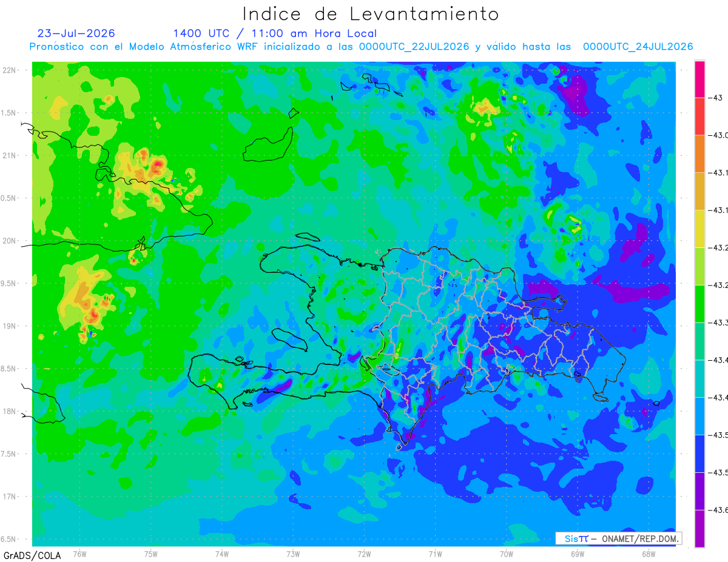Click the '-43.6' legend value

720,510
